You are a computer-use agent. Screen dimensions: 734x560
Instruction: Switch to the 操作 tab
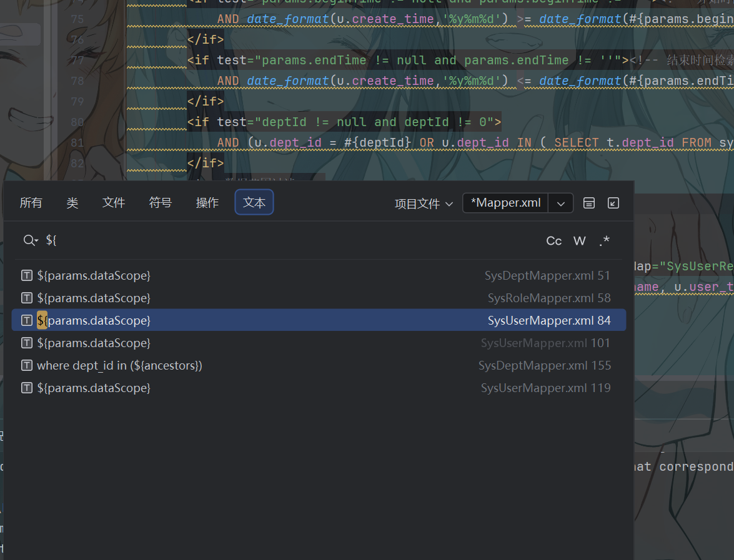(207, 202)
